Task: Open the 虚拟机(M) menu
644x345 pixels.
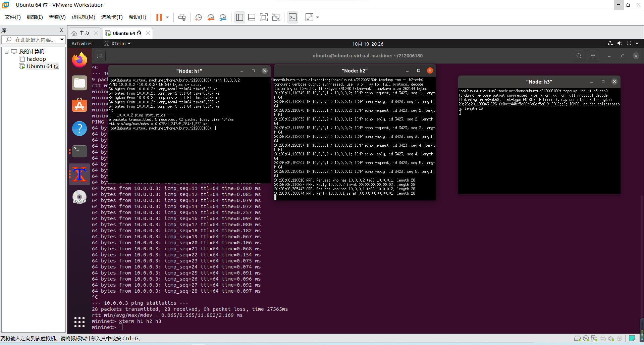Action: coord(84,17)
